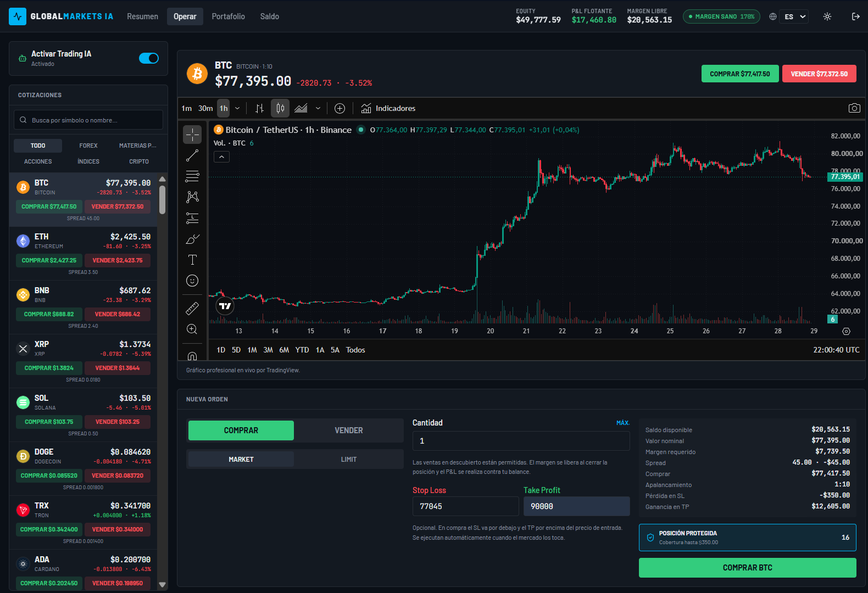
Task: Click SOL VENDER $103.25 button
Action: pyautogui.click(x=118, y=422)
